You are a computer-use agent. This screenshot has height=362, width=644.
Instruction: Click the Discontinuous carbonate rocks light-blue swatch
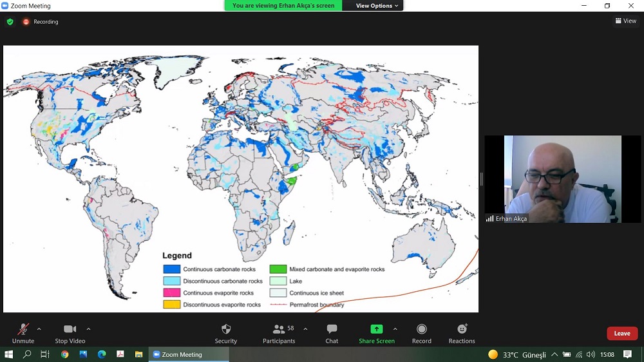172,281
